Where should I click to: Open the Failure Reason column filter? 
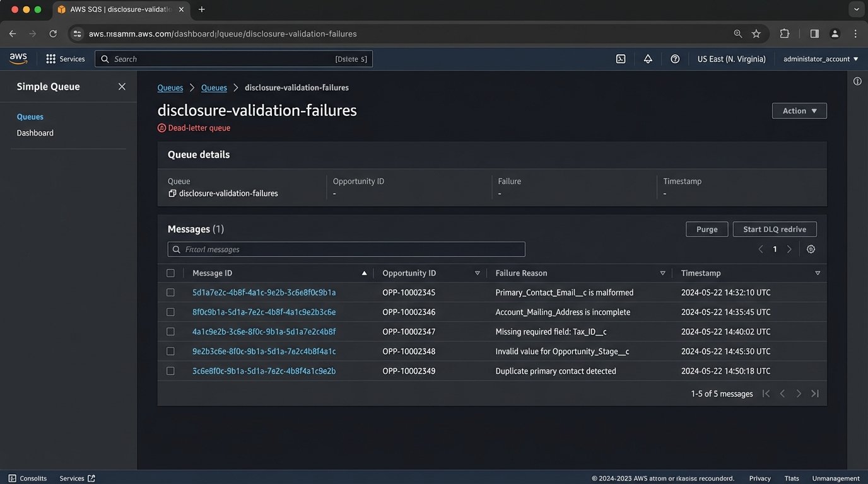click(662, 273)
